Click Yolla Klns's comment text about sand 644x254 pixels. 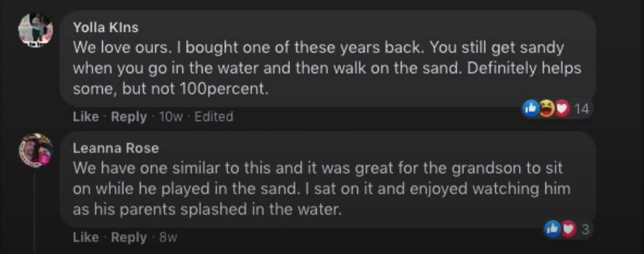click(x=327, y=68)
